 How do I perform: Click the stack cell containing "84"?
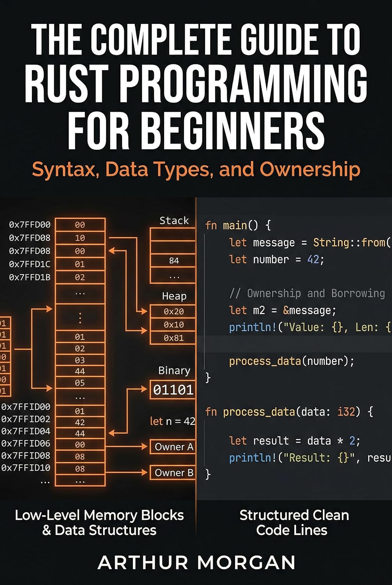coord(173,261)
